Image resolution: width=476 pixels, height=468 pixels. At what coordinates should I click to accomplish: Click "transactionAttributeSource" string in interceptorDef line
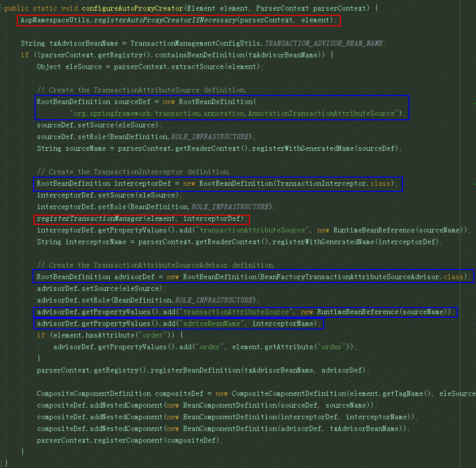[252, 230]
